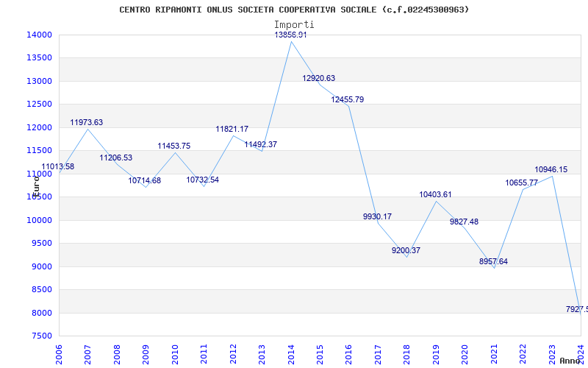Select data label 11013.58
Screen dimensions: 588x368
tap(58, 167)
